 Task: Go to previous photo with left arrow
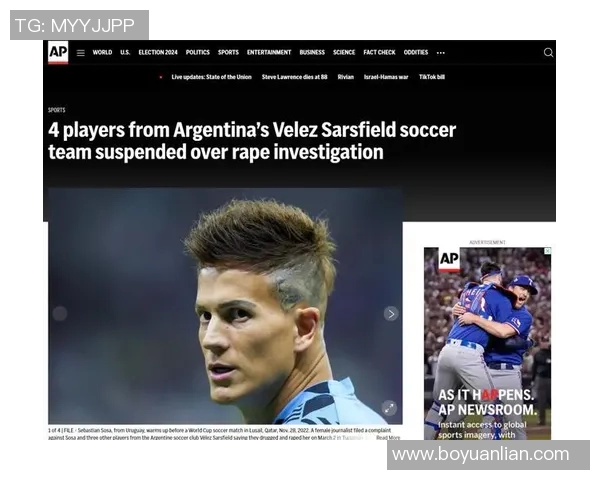pos(60,313)
